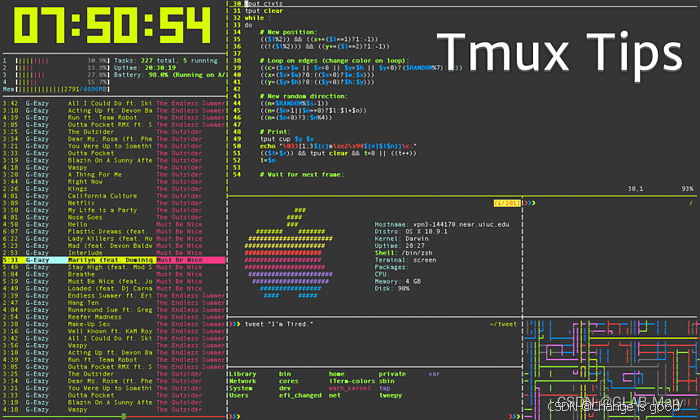Click the 'Distro: OS X 10.9.1' line
The height and width of the screenshot is (420, 700).
(411, 232)
